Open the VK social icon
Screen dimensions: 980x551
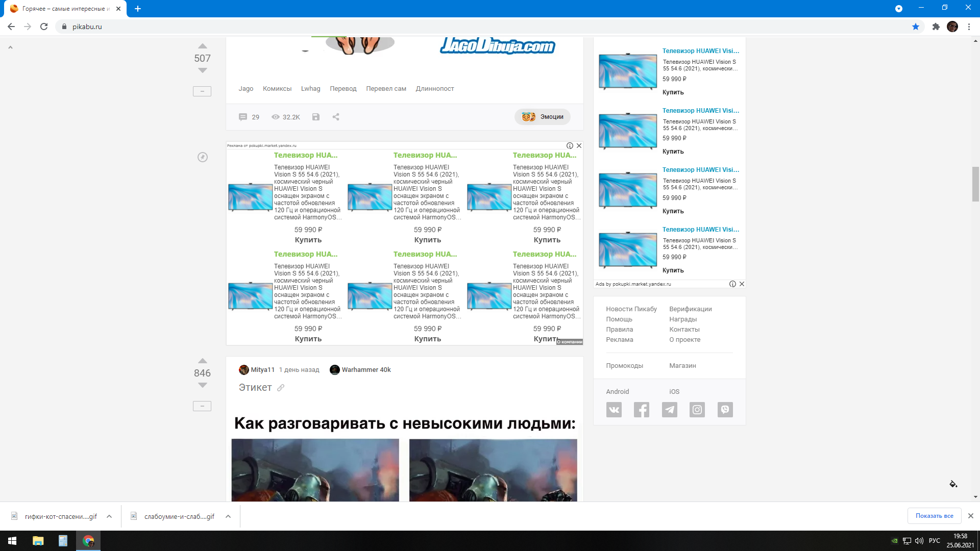pos(614,410)
